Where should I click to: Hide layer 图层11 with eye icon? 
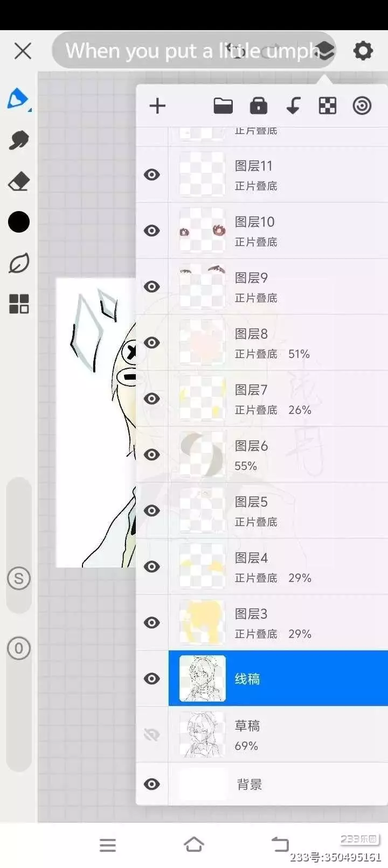[x=152, y=174]
